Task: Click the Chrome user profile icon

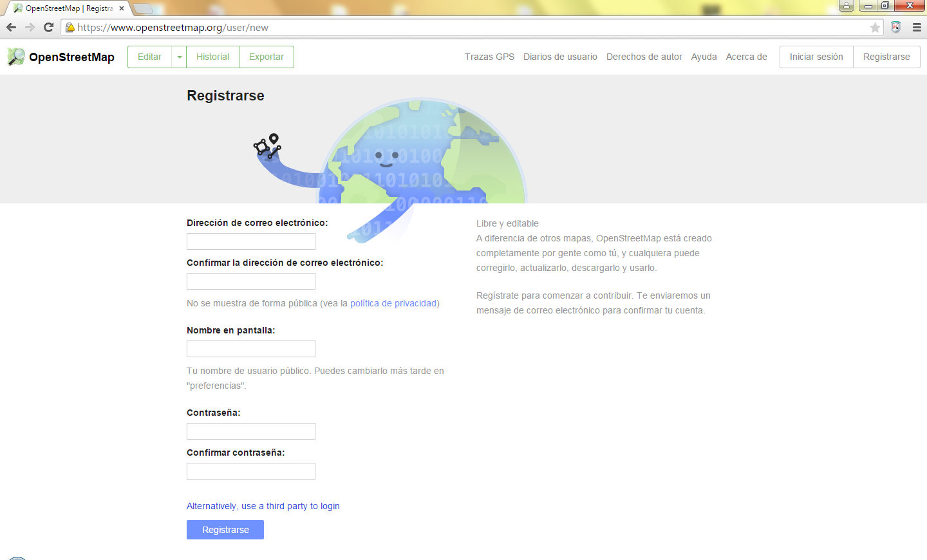Action: click(847, 6)
